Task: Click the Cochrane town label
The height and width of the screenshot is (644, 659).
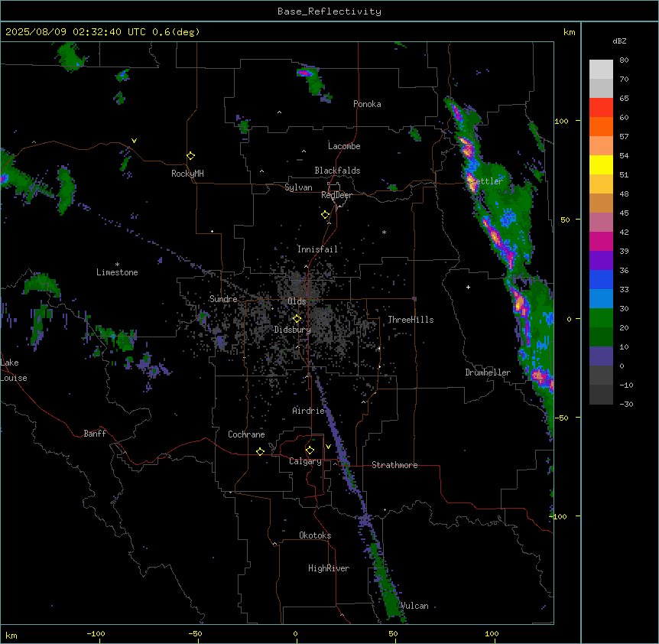Action: 246,434
